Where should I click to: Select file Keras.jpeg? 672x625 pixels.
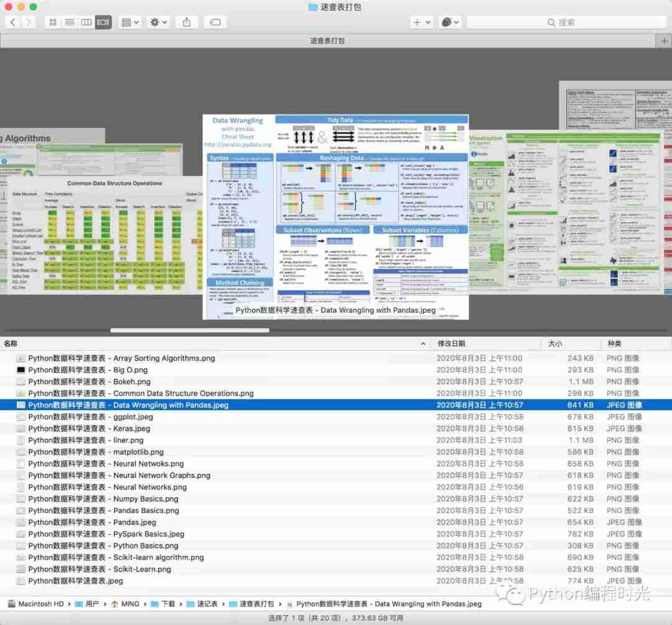[x=336, y=428]
